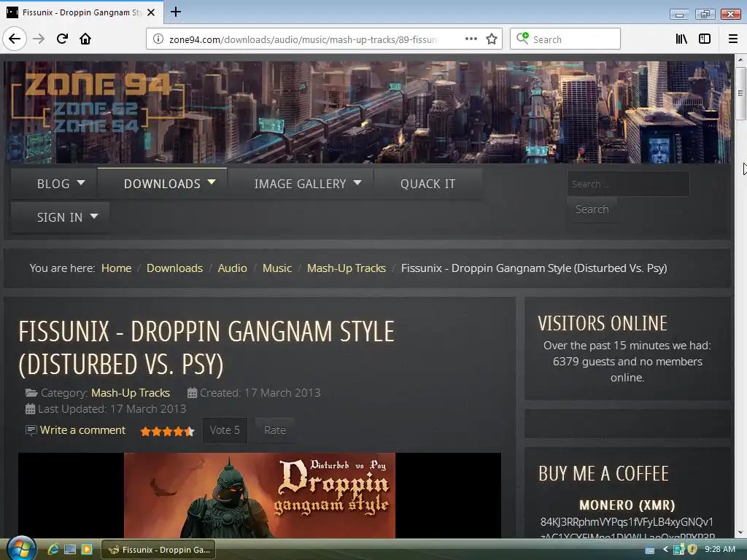Open the Mash-Up Tracks category link
The width and height of the screenshot is (747, 560).
coord(131,393)
